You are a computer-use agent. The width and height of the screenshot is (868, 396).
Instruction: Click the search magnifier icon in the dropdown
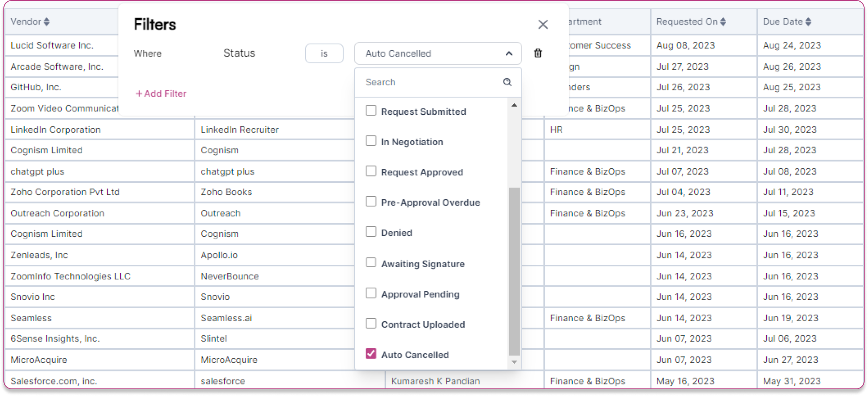[x=507, y=82]
